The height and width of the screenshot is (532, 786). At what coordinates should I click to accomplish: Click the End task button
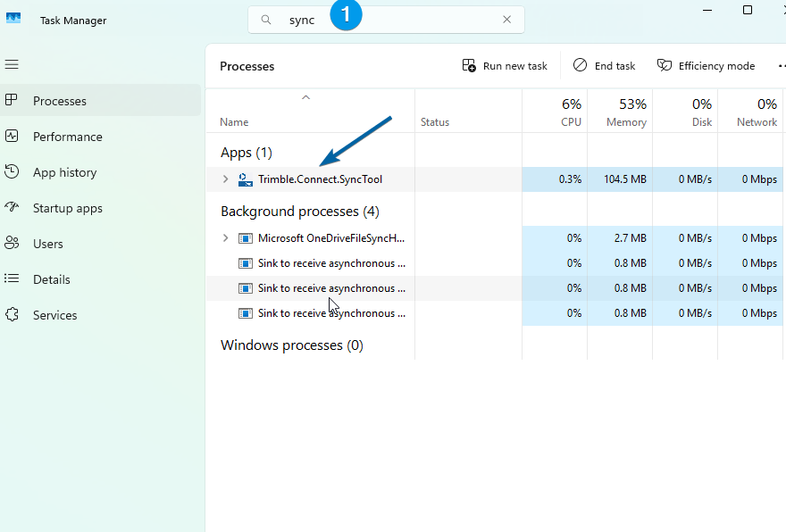(605, 66)
